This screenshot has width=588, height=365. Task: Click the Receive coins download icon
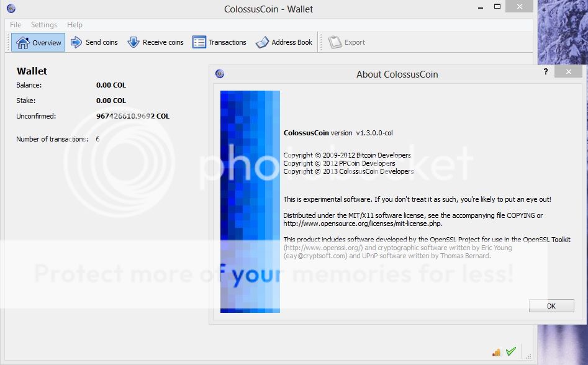click(133, 42)
